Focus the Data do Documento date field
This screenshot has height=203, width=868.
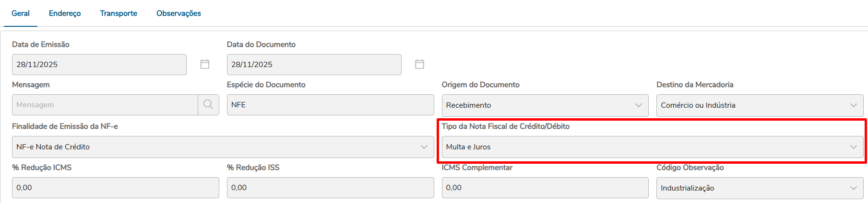[x=314, y=65]
